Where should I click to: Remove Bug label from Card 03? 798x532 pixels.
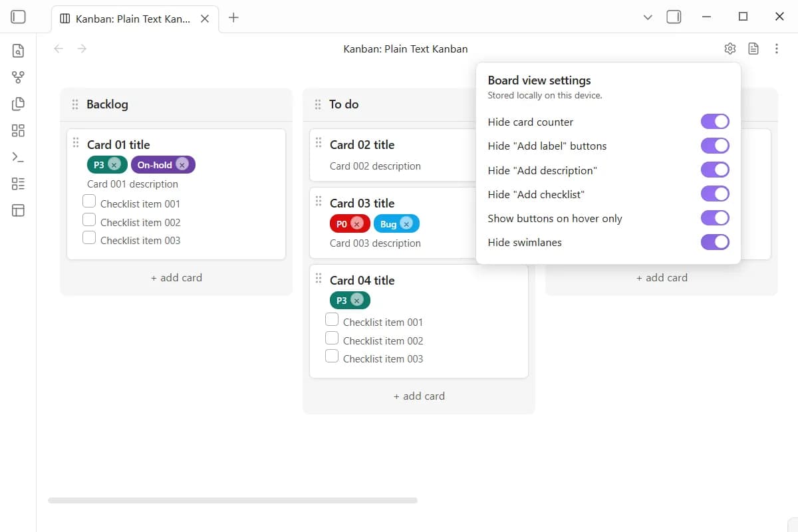click(x=406, y=223)
